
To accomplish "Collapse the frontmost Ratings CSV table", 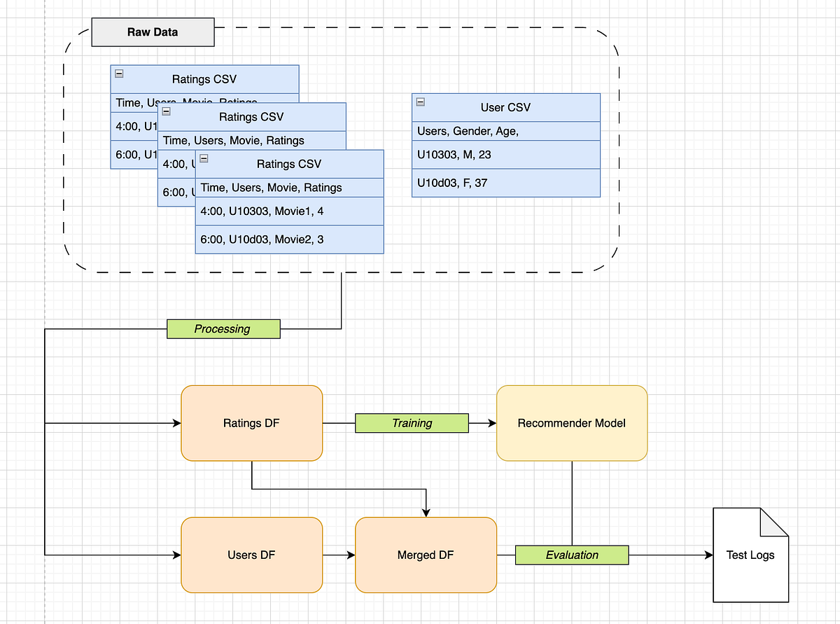I will tap(204, 158).
